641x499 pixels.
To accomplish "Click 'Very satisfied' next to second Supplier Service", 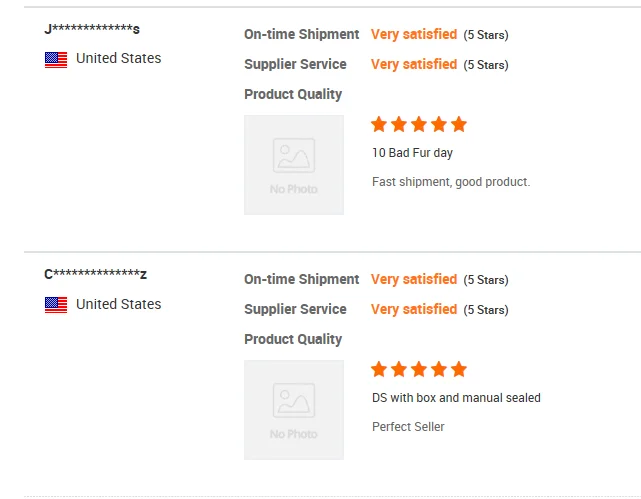I will click(414, 309).
